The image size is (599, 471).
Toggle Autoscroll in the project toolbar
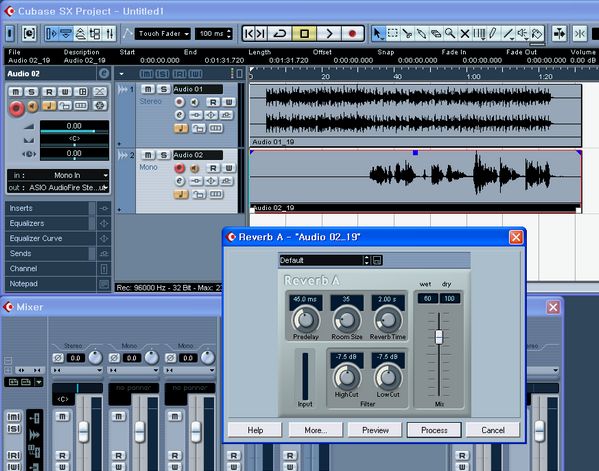tap(559, 34)
